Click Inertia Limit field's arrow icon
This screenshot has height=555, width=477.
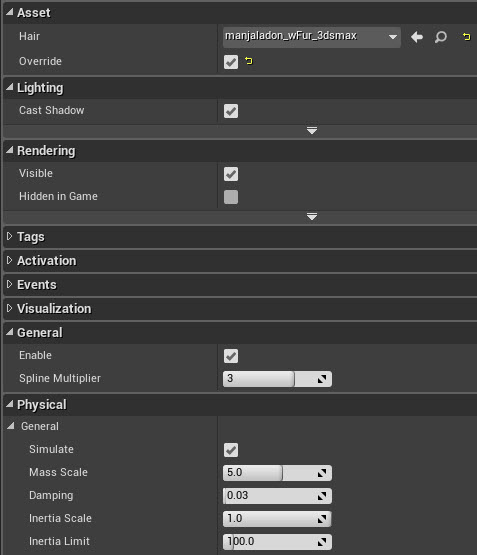322,542
